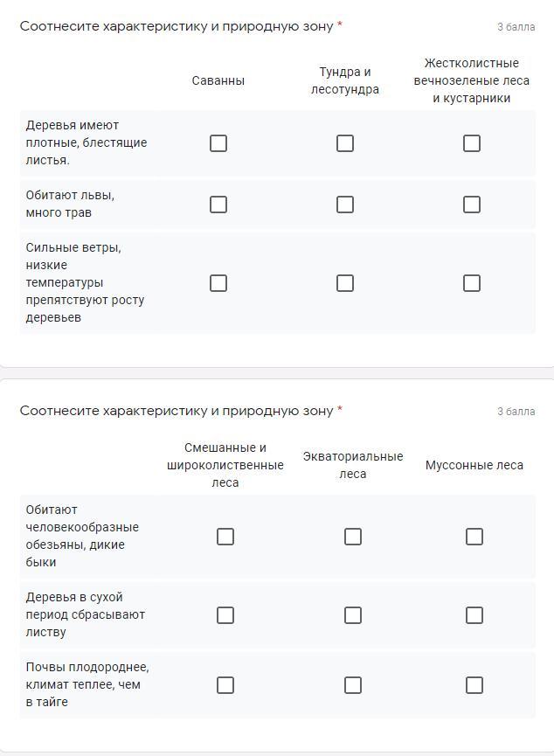Select Жестколистные леса for 'Сильные ветры' row
554x756 pixels.
tap(472, 282)
